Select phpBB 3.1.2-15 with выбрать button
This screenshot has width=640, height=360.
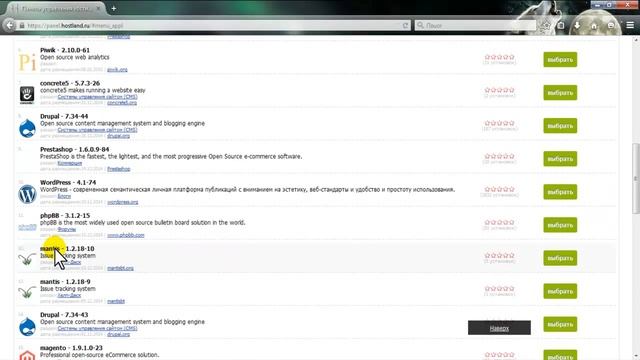point(560,225)
